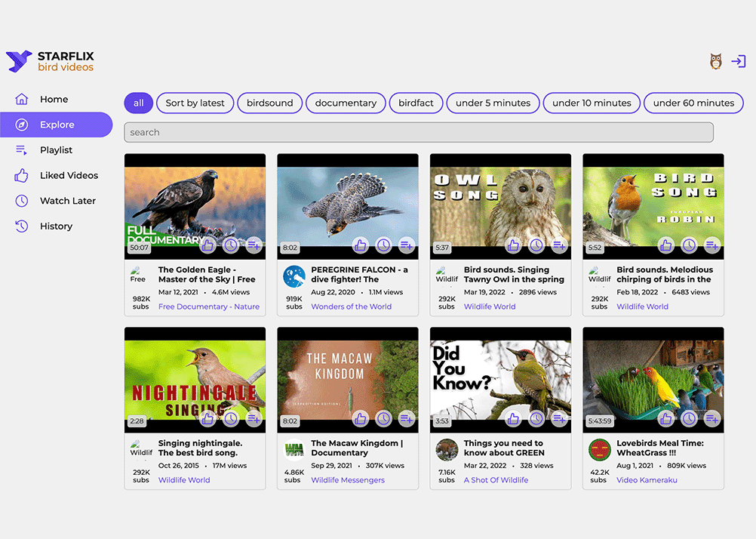
Task: Select the birdfact filter
Action: click(x=416, y=103)
